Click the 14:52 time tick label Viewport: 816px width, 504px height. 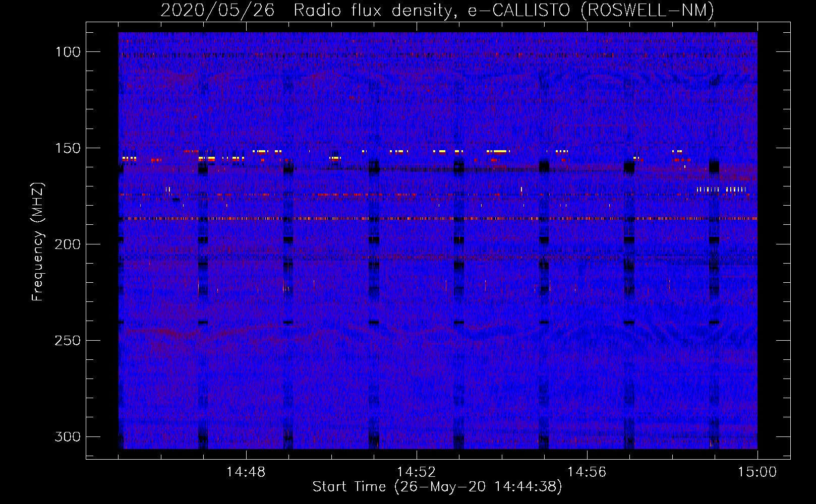coord(416,472)
